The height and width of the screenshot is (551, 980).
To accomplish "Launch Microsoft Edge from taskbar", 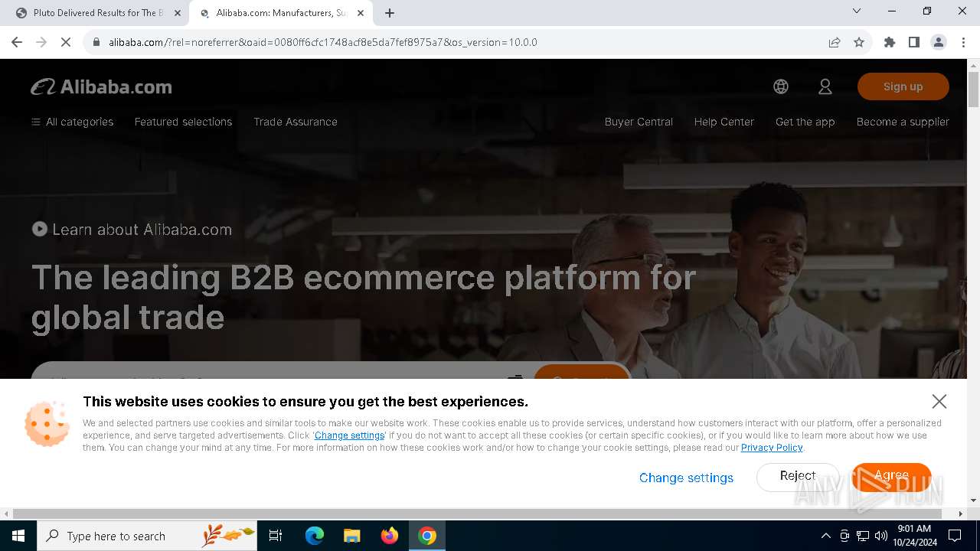I will tap(315, 536).
